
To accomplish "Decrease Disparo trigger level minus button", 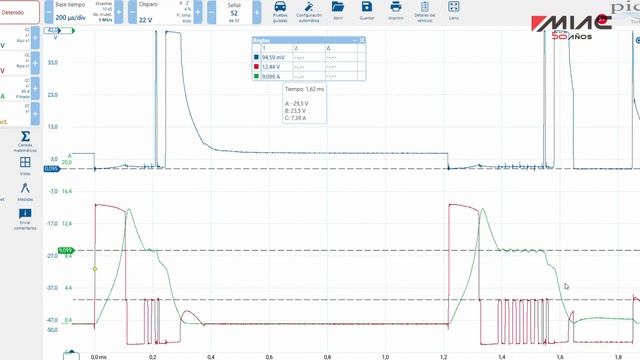I will 132,12.
